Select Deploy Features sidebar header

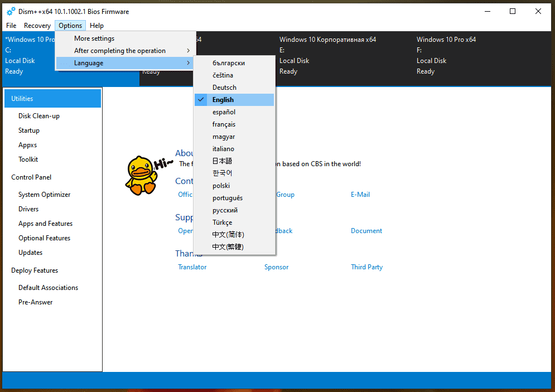35,270
